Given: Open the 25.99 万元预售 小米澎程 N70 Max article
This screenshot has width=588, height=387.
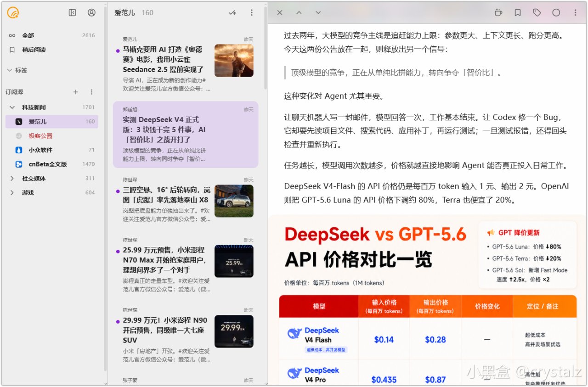Looking at the screenshot, I should pyautogui.click(x=186, y=265).
